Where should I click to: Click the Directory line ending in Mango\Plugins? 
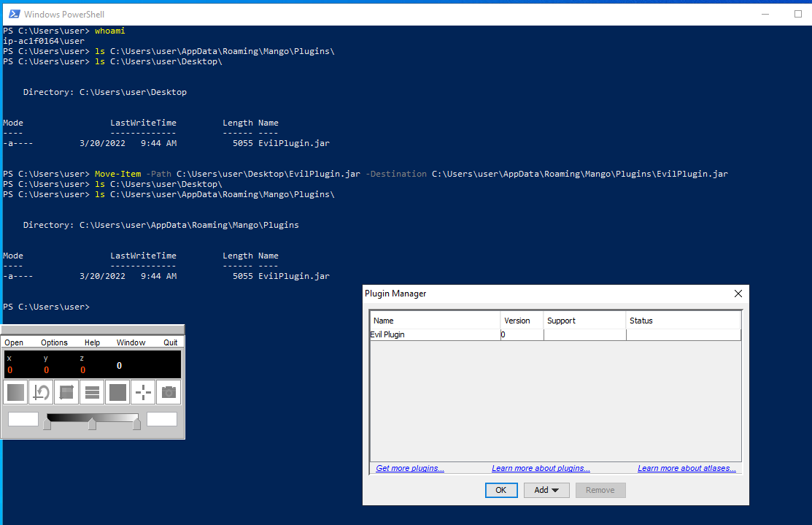161,225
